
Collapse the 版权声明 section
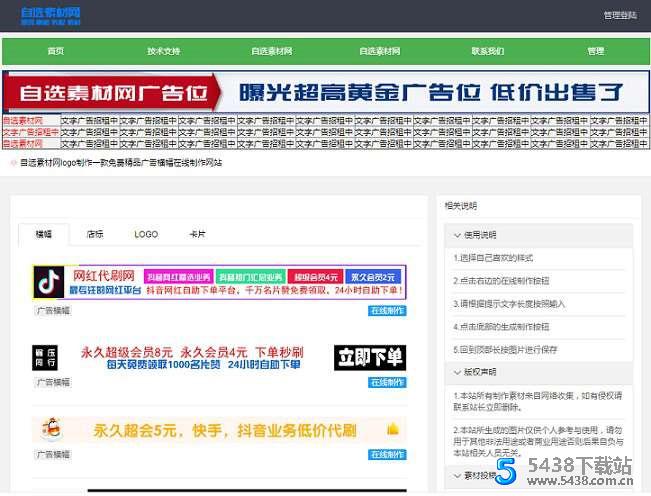click(538, 372)
